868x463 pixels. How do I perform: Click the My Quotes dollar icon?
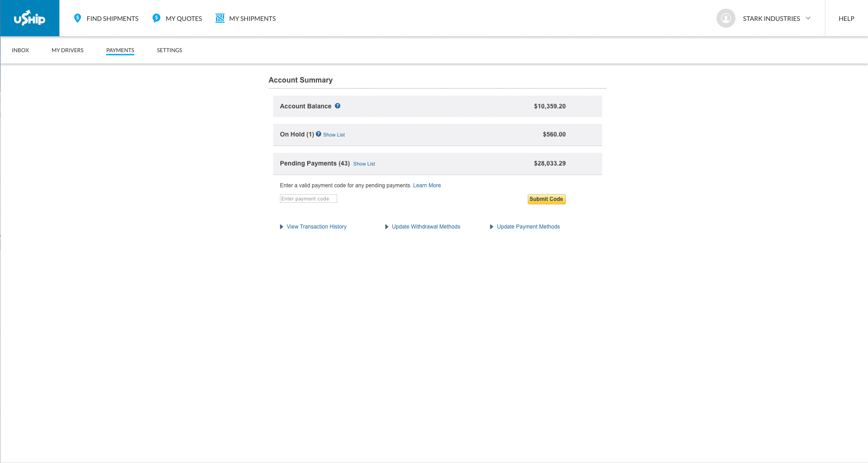tap(157, 18)
